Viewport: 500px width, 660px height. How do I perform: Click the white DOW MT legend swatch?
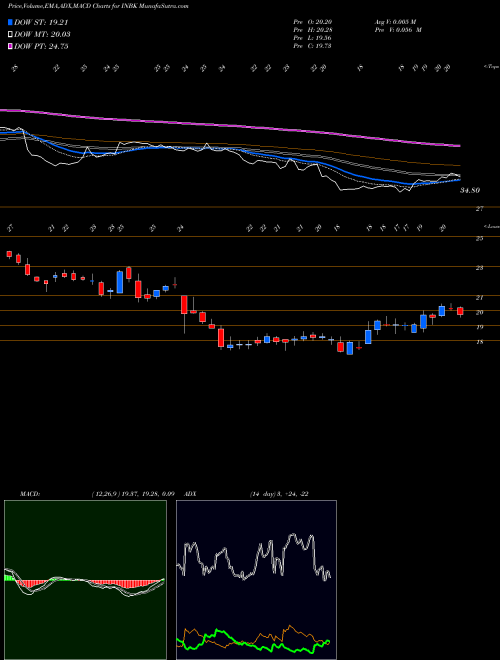click(11, 35)
